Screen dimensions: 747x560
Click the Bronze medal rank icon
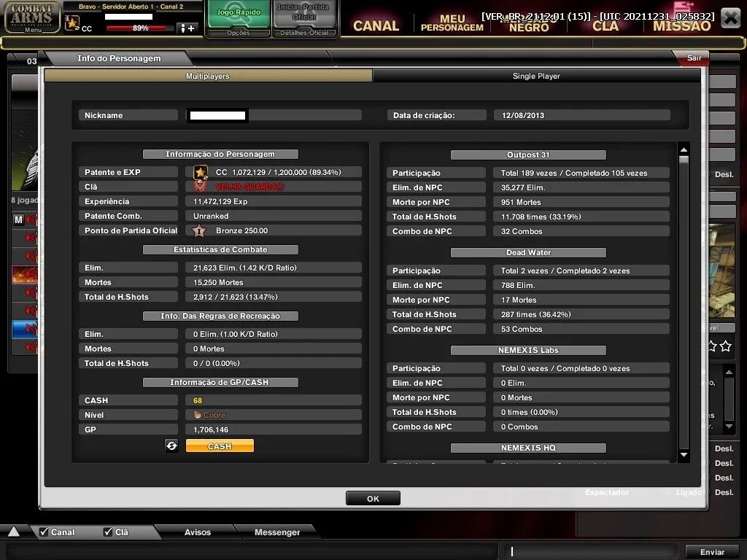[199, 231]
